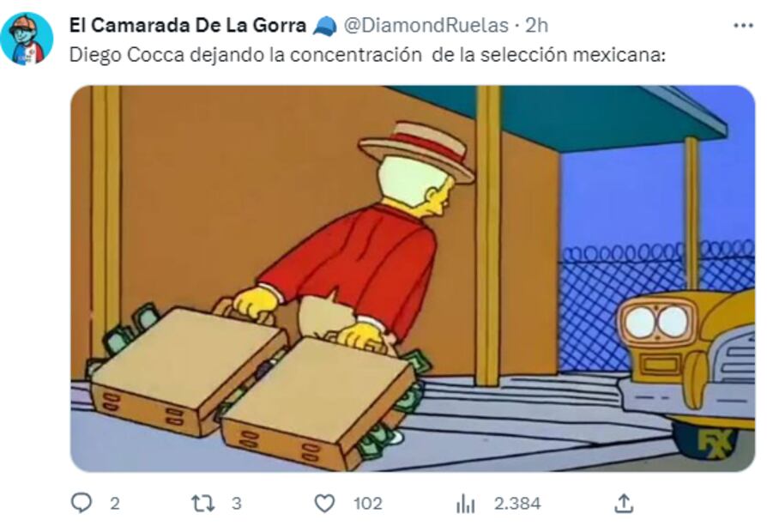
Task: Click the tweet text about Diego Cocca
Action: pyautogui.click(x=367, y=55)
